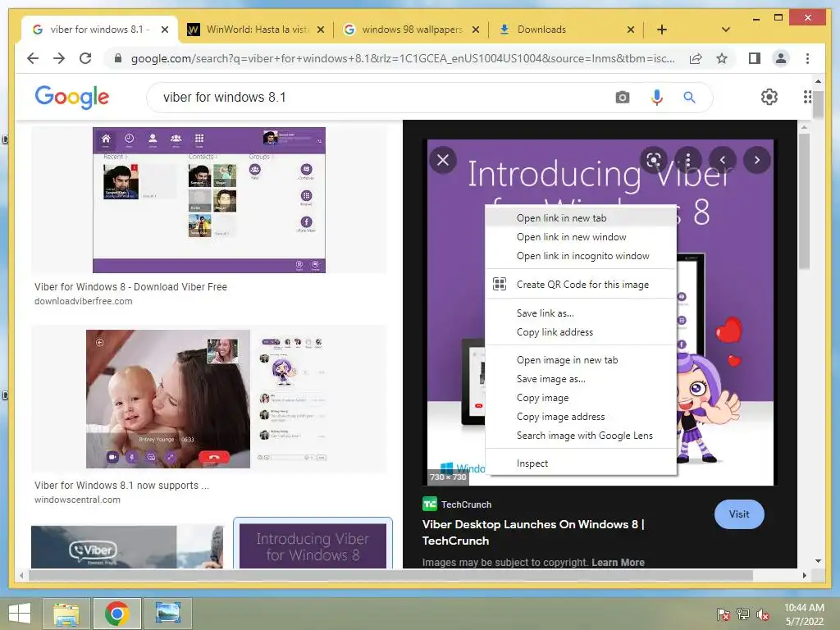The height and width of the screenshot is (630, 840).
Task: Click the Viber logo thumbnail
Action: point(127,547)
